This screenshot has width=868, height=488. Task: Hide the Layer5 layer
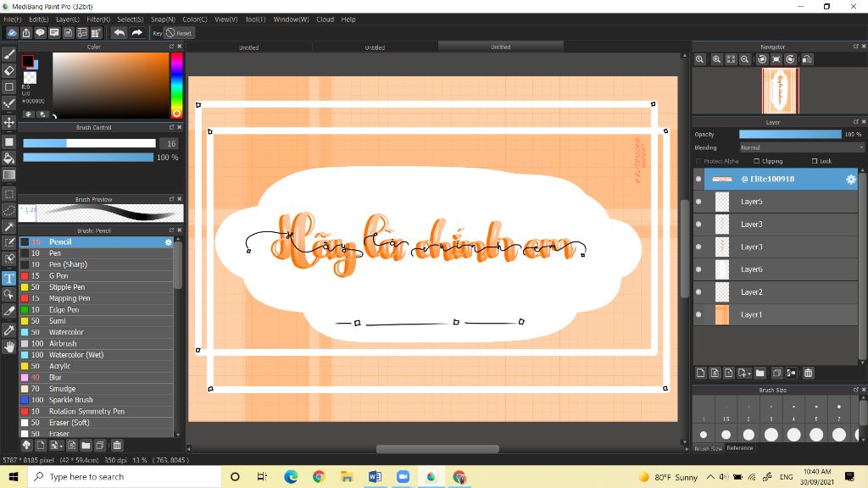click(x=698, y=202)
